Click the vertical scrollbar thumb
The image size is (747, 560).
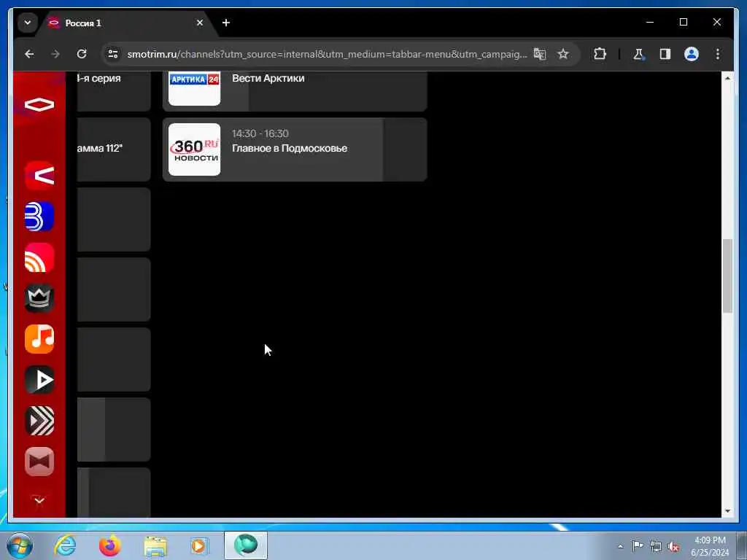(x=727, y=276)
